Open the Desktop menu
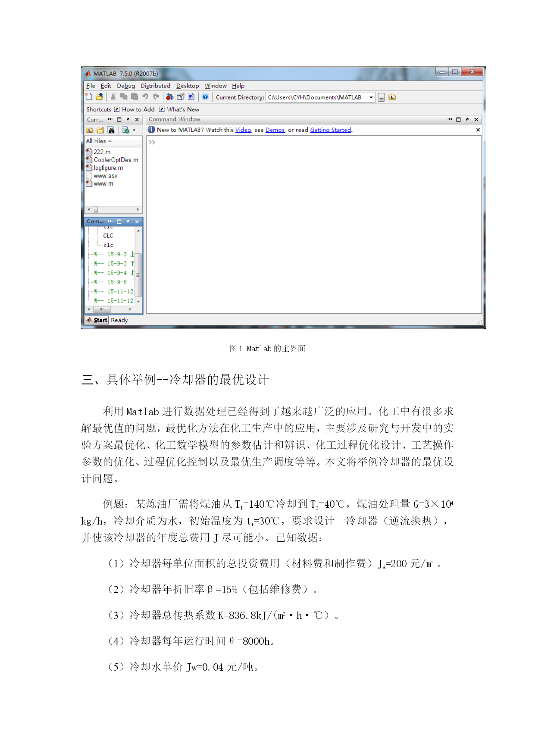The image size is (535, 756). pos(188,86)
